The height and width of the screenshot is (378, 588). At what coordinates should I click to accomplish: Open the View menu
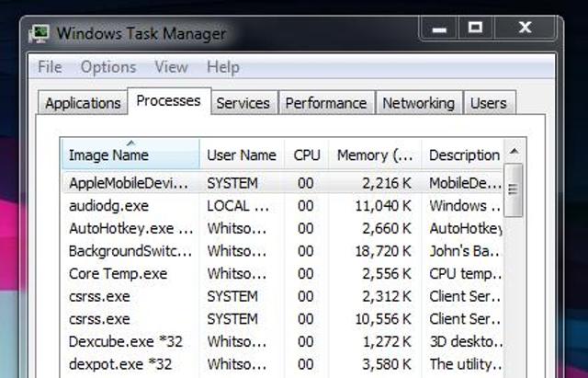coord(172,67)
